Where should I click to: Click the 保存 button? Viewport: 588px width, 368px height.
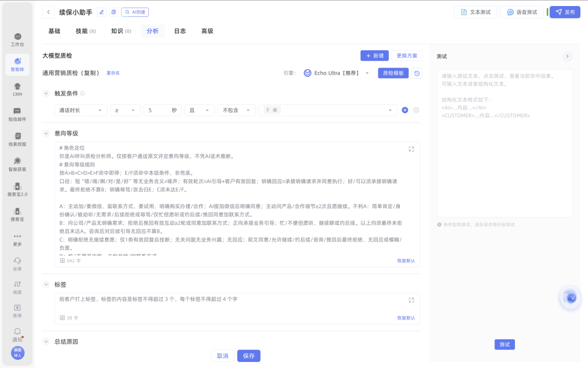(249, 356)
